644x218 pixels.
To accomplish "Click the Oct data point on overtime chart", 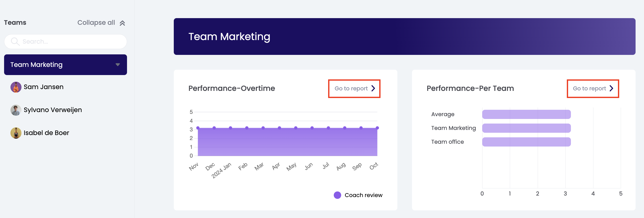I will (377, 128).
